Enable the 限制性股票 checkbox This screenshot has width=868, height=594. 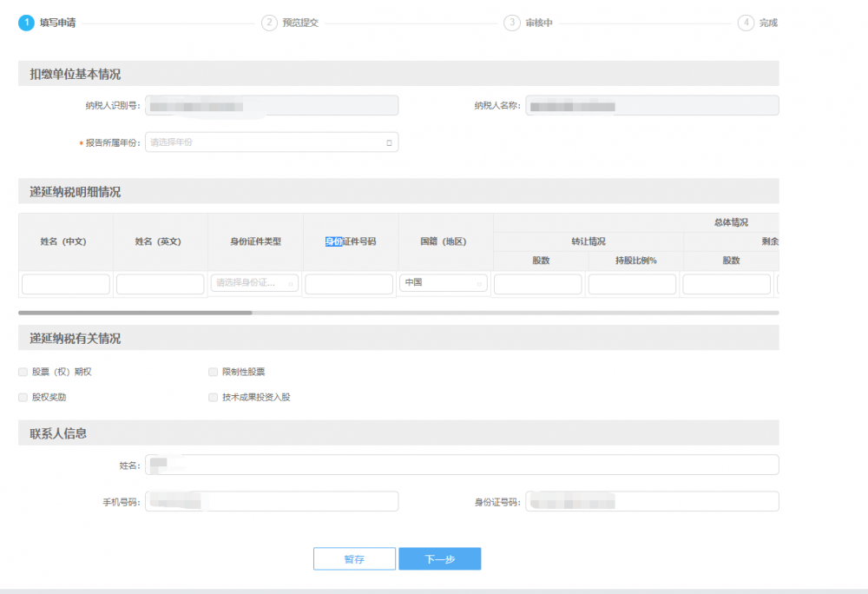click(x=213, y=372)
